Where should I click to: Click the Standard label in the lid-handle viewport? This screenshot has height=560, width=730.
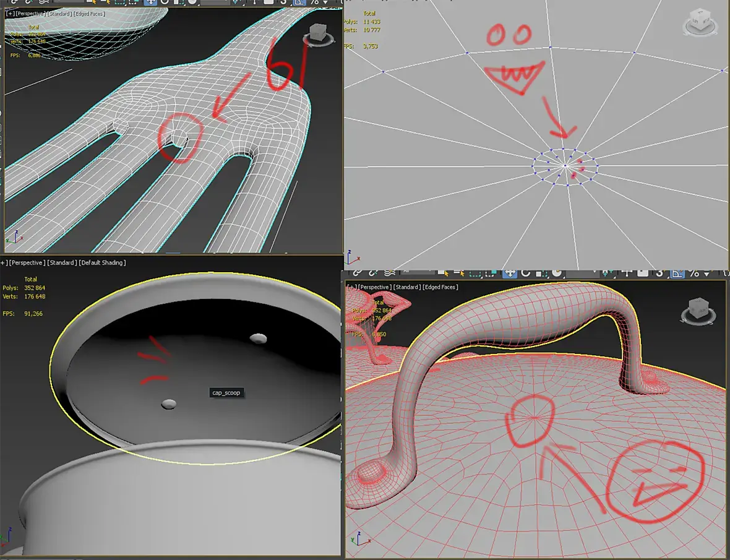pos(407,287)
